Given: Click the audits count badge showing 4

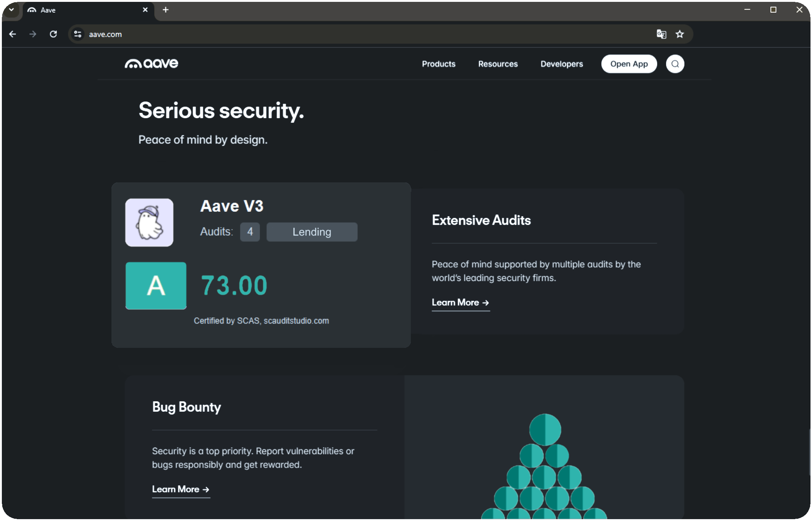Looking at the screenshot, I should [250, 232].
